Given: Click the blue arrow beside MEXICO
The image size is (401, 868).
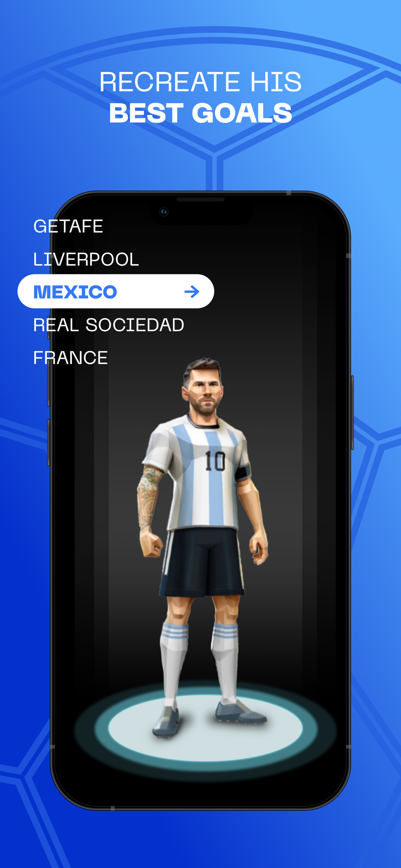Looking at the screenshot, I should (192, 292).
